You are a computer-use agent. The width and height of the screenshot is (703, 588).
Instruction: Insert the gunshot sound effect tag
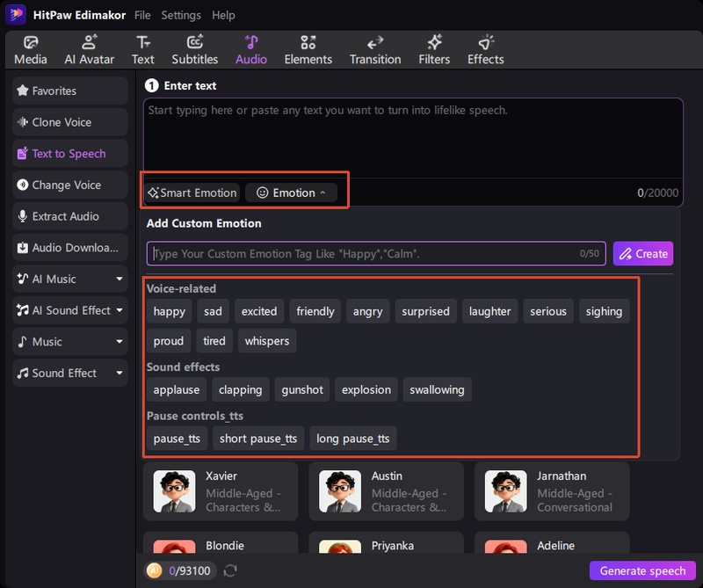coord(302,389)
